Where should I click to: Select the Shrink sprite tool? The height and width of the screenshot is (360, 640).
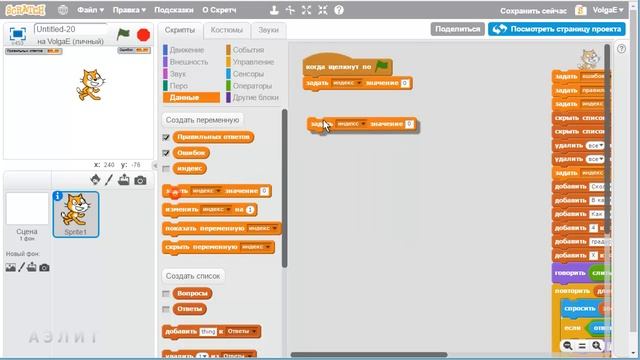point(322,10)
